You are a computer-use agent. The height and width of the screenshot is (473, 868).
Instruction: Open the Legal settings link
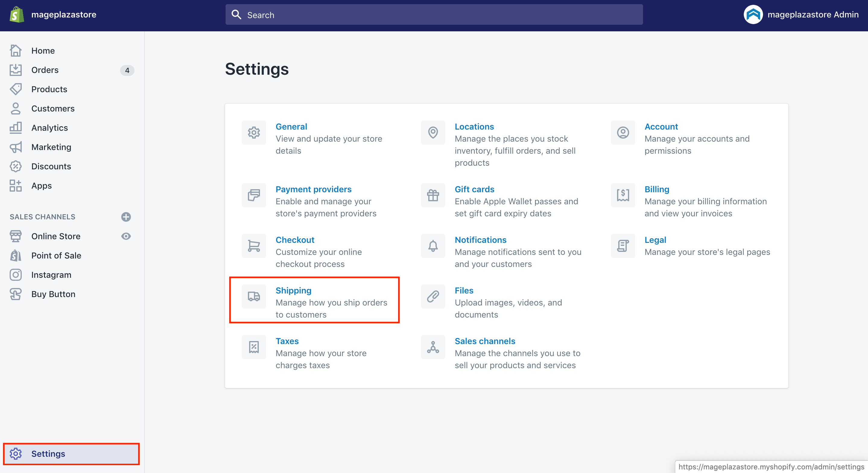655,240
